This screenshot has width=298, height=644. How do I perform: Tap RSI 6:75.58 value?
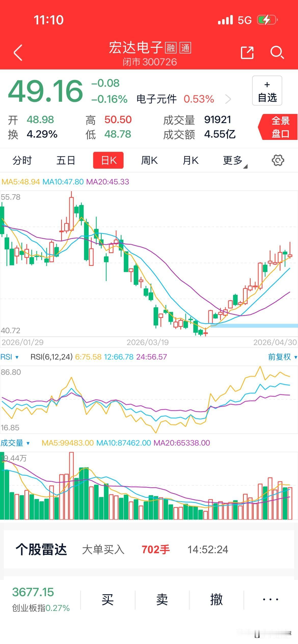(x=88, y=357)
